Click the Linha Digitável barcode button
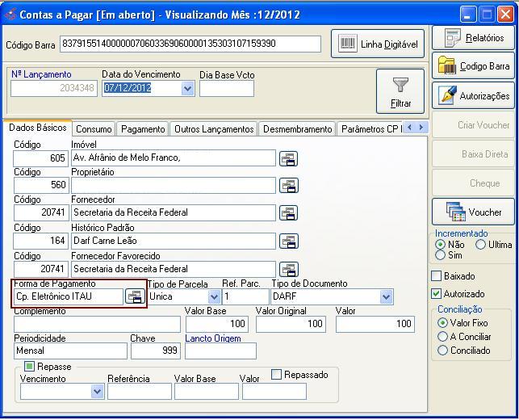519x420 pixels. coord(378,44)
